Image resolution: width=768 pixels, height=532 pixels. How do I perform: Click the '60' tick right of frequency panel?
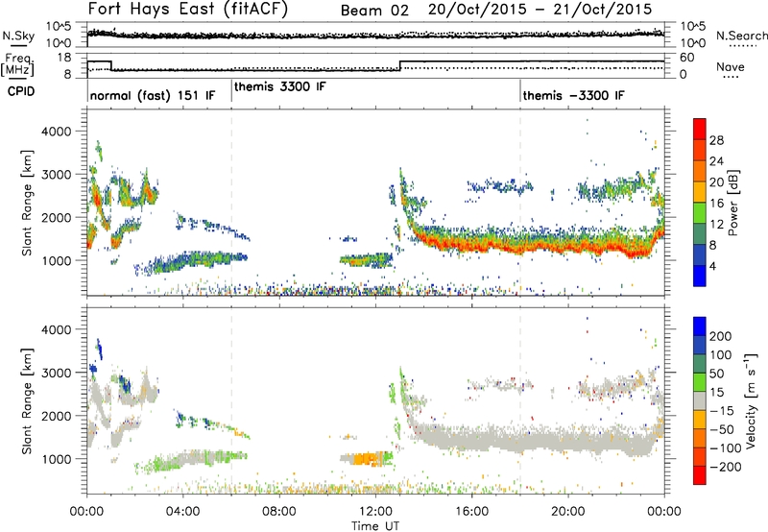(687, 58)
